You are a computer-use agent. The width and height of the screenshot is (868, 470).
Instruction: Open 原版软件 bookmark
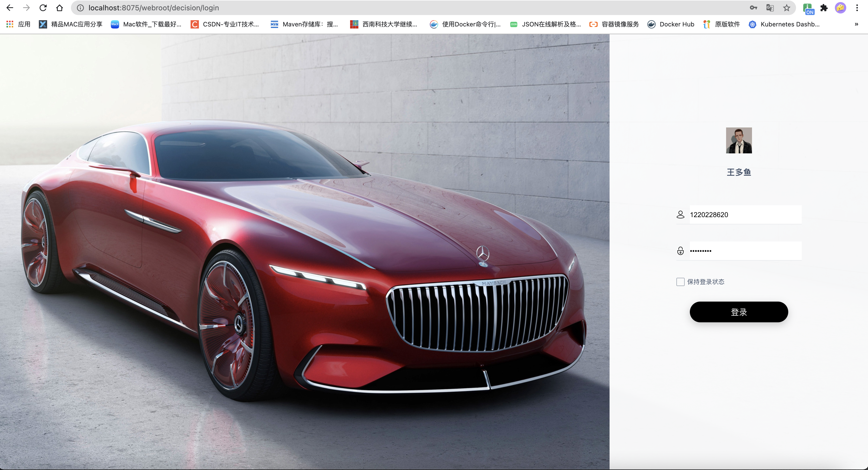click(x=721, y=24)
